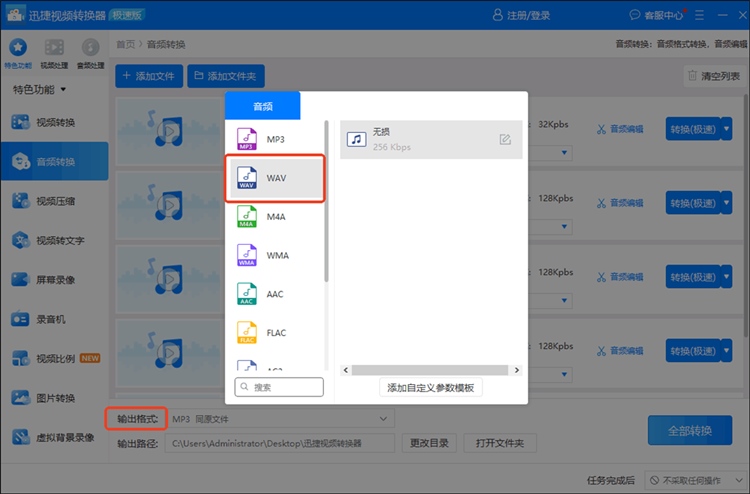This screenshot has width=750, height=494.
Task: Open 特色功能 top category icon
Action: (x=18, y=53)
